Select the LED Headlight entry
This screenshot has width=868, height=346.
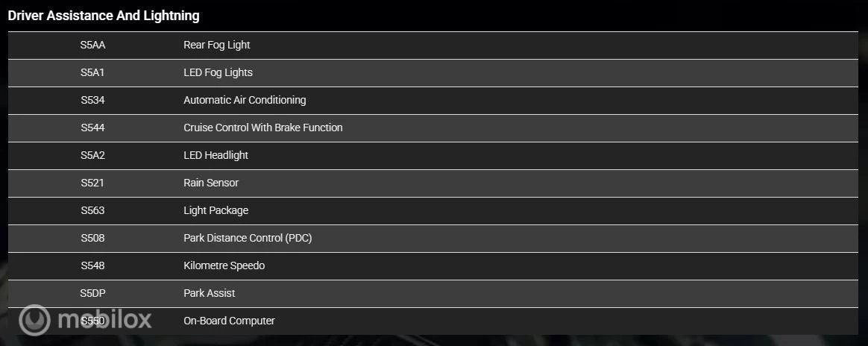216,155
